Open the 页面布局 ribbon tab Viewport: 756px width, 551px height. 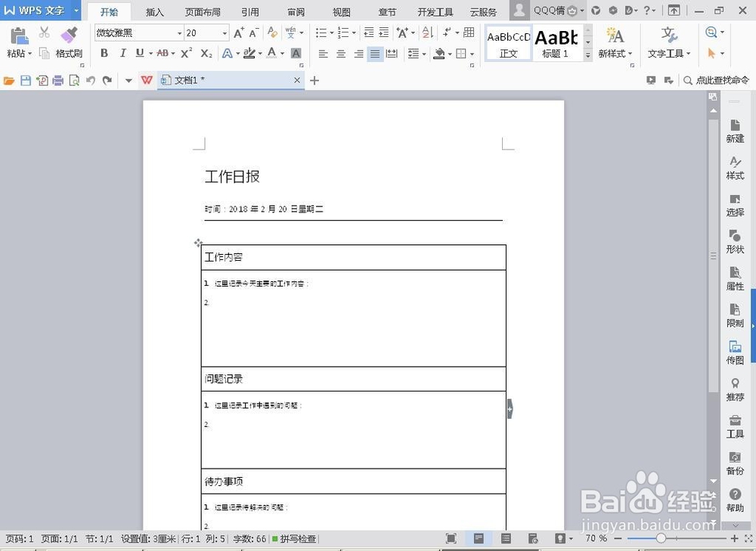(x=202, y=11)
